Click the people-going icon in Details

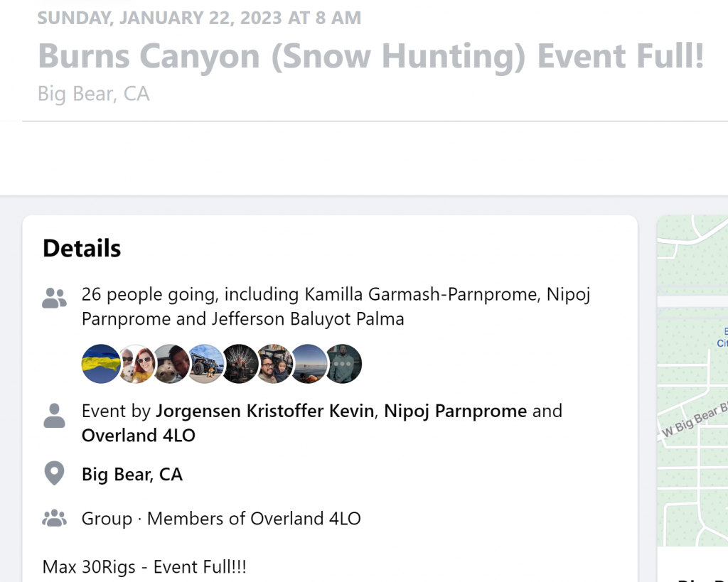[54, 298]
